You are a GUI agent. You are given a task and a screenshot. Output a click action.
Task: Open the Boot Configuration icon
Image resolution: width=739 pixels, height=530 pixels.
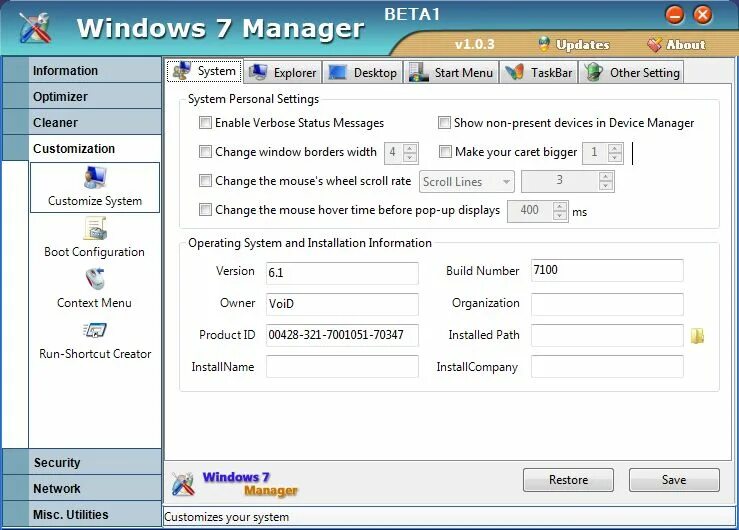(x=96, y=228)
